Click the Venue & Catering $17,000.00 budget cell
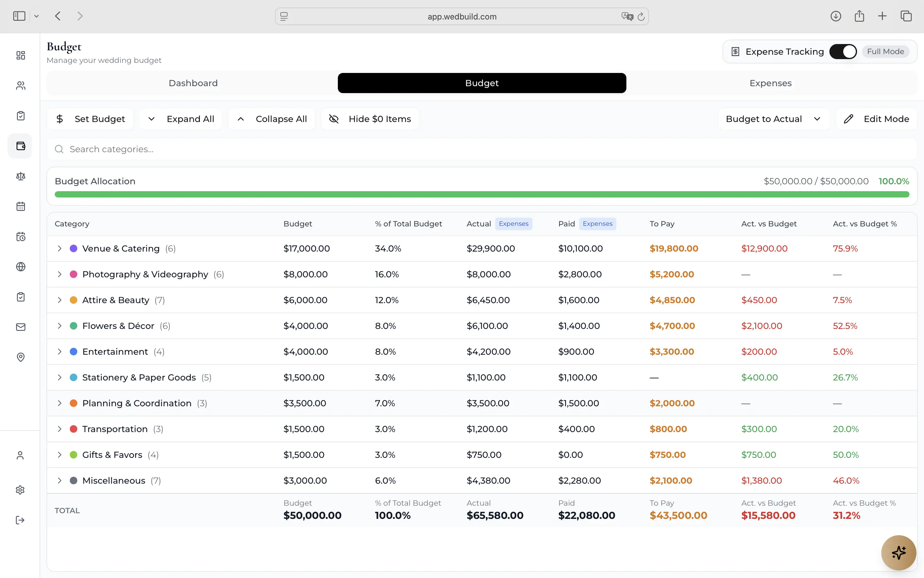Viewport: 924px width, 578px height. [306, 248]
